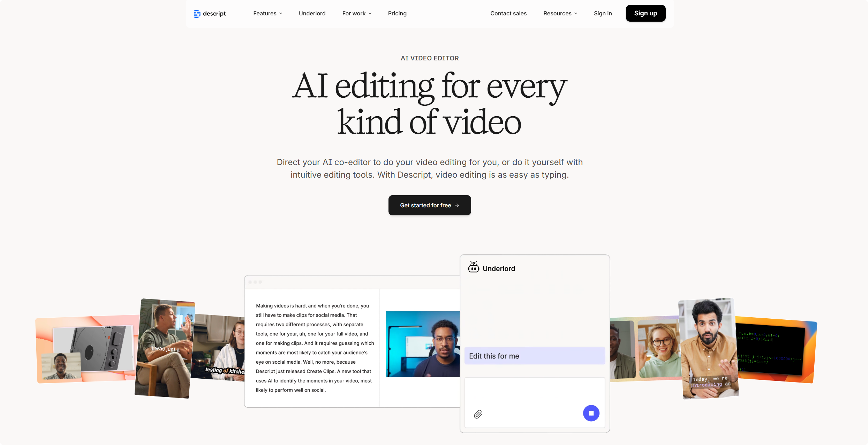Expand the Features dropdown menu
Image resolution: width=868 pixels, height=445 pixels.
tap(267, 13)
